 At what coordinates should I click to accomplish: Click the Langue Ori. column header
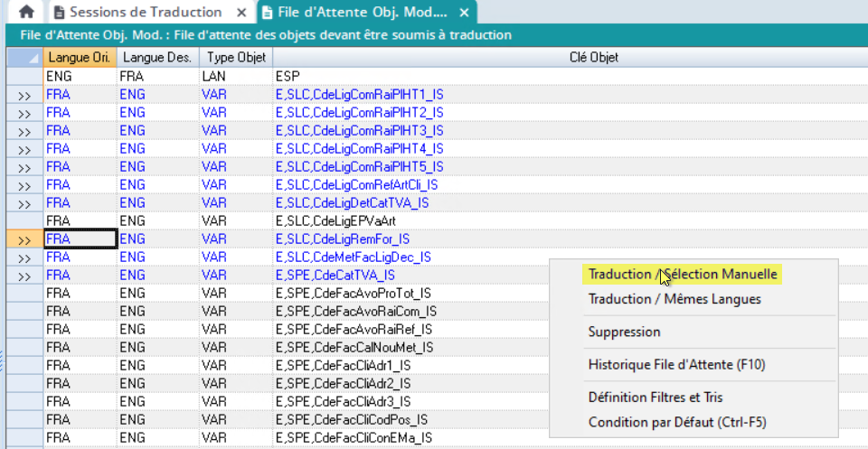(x=80, y=57)
